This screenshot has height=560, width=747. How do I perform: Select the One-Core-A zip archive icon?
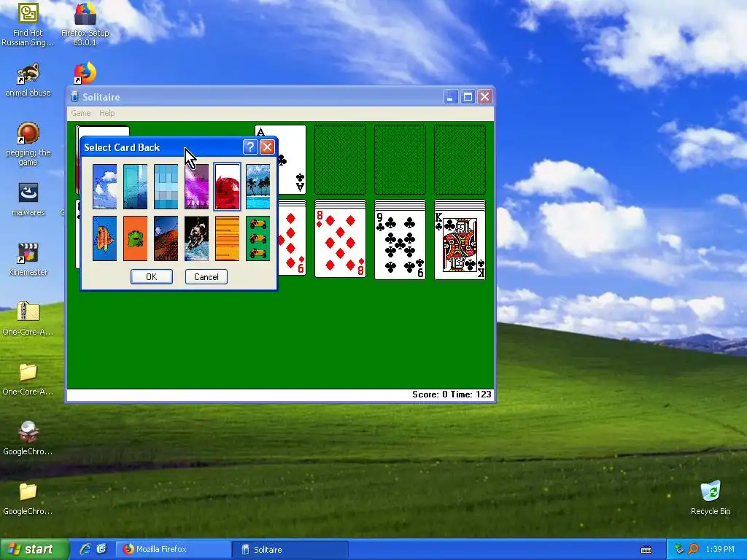coord(28,319)
